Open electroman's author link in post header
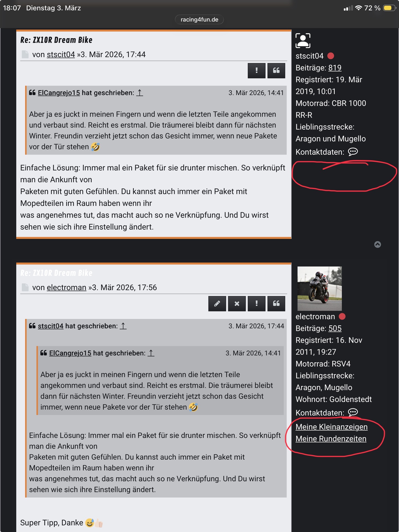Screen dimensions: 399x532 [66, 287]
